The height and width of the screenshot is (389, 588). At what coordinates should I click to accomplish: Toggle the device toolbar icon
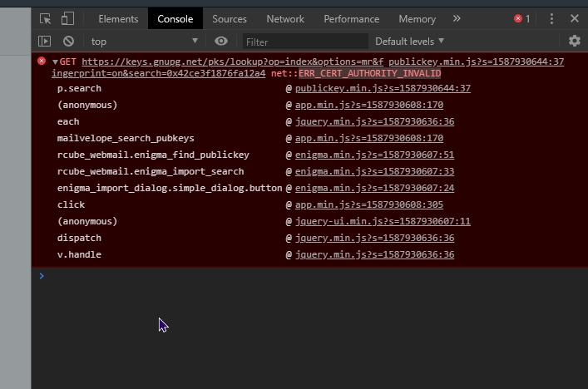tap(68, 19)
